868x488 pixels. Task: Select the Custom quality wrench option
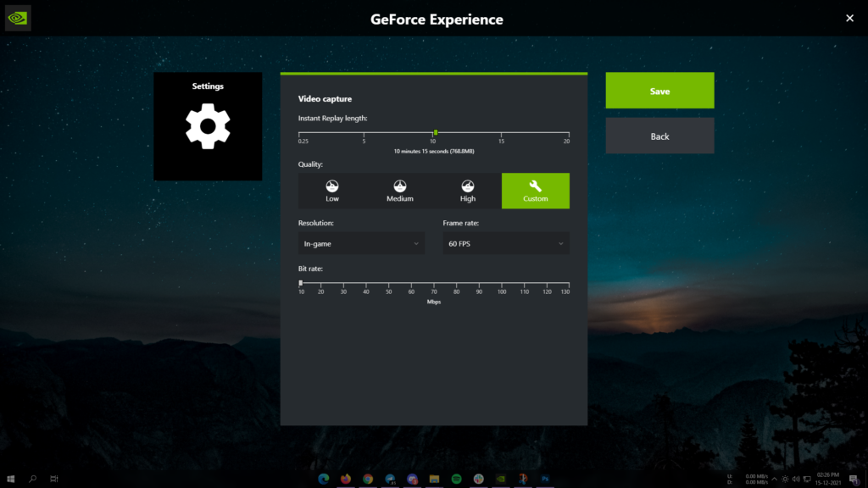[536, 191]
